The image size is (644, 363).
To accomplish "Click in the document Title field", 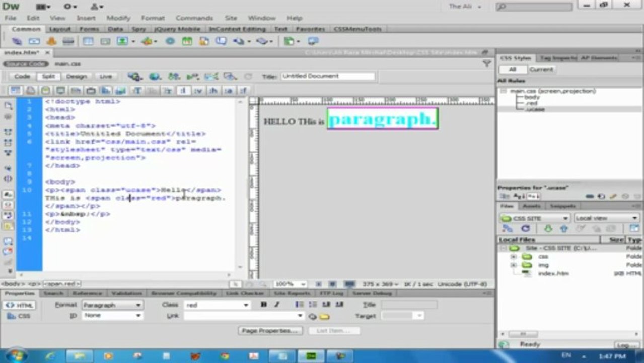I will (328, 76).
